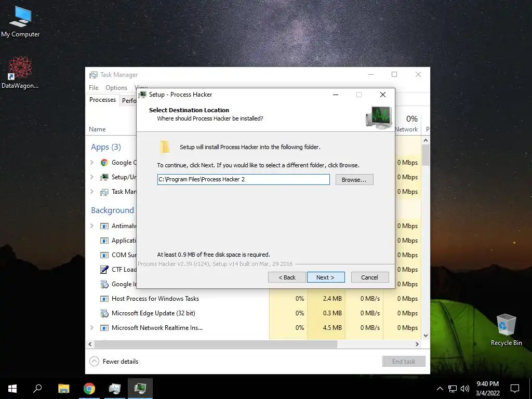Screen dimensions: 532x399
Task: Sort by the Network column header
Action: [x=406, y=129]
